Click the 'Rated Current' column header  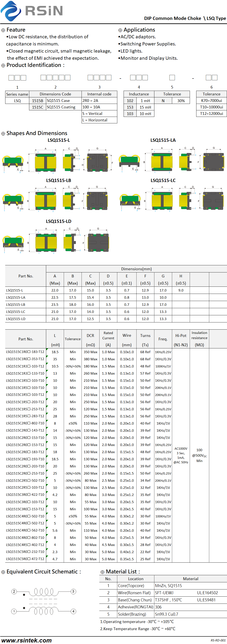tap(108, 335)
